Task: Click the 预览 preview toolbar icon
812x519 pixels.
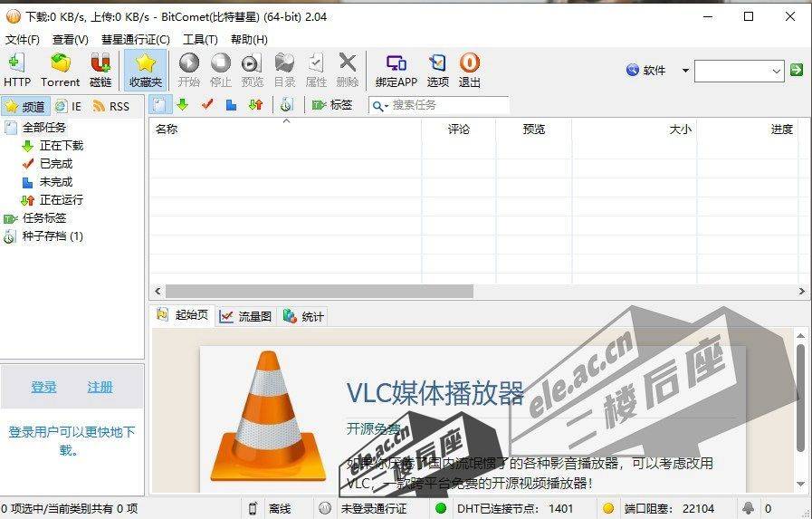Action: tap(253, 70)
